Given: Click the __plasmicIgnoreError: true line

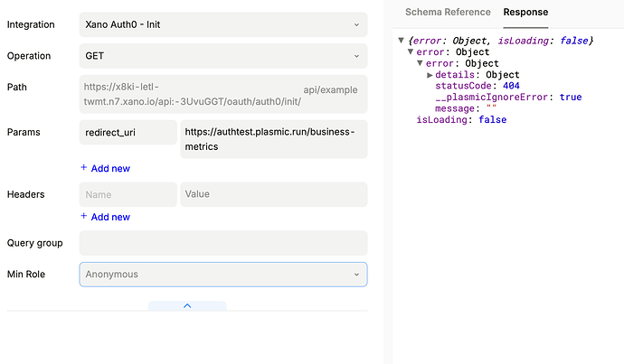Looking at the screenshot, I should pyautogui.click(x=508, y=98).
